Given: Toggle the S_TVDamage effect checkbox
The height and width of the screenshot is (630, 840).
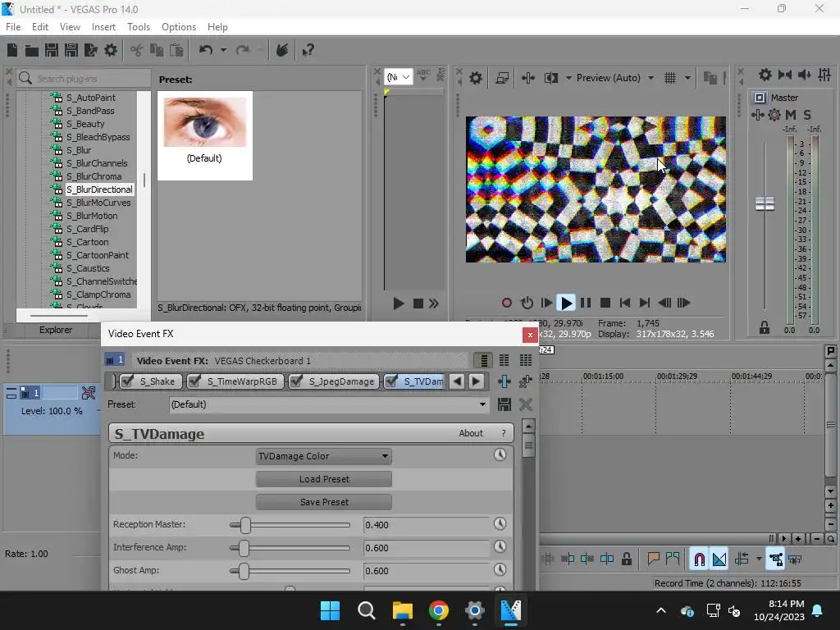Looking at the screenshot, I should [x=391, y=381].
